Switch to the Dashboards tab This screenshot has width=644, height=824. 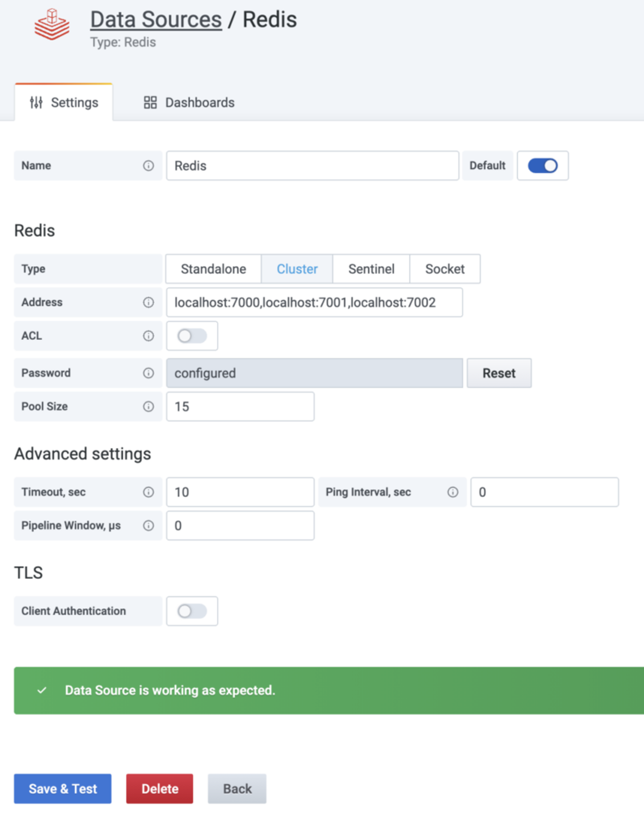click(x=189, y=103)
